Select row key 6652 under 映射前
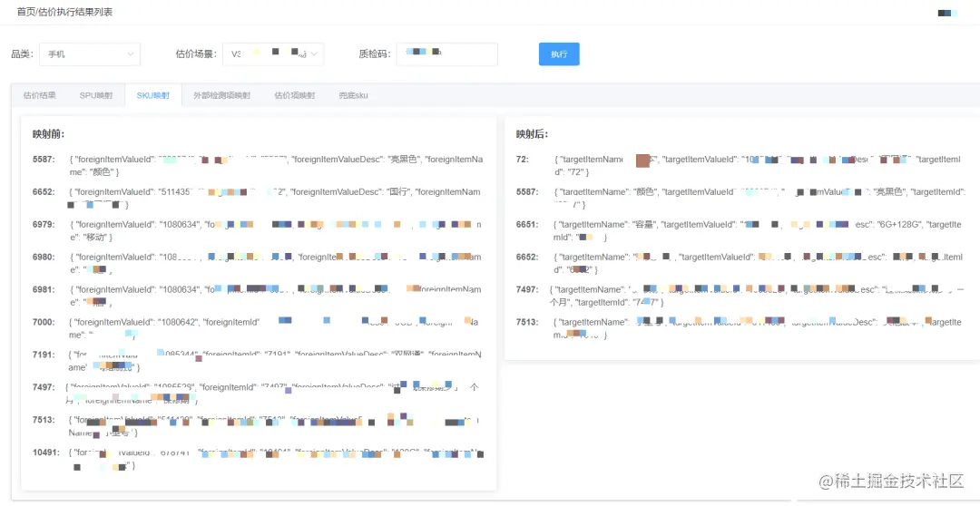980x506 pixels. [x=44, y=191]
